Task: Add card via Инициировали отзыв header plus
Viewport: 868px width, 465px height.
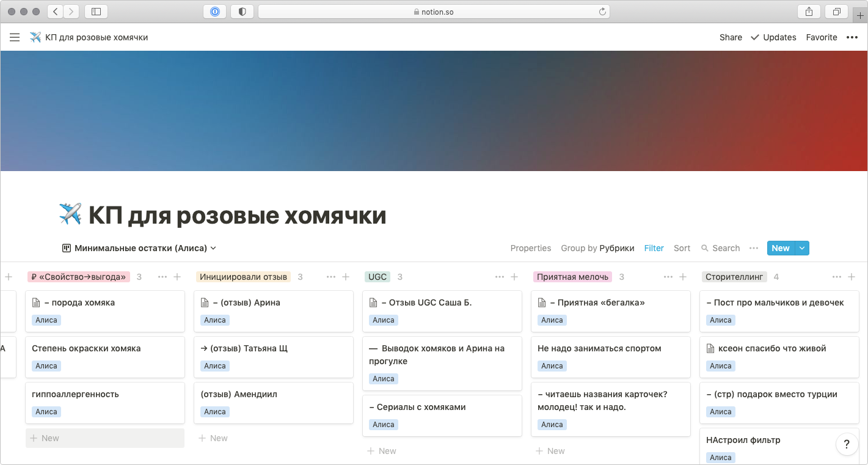Action: click(x=346, y=277)
